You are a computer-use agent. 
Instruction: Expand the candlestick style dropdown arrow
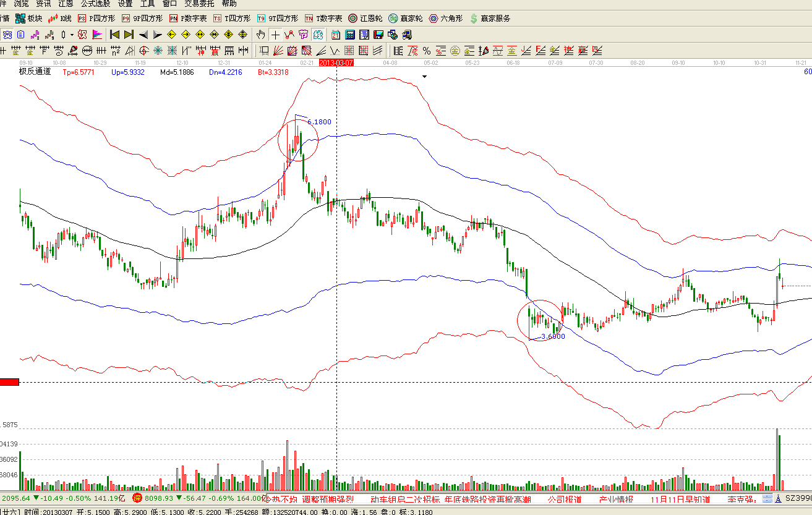[x=72, y=35]
